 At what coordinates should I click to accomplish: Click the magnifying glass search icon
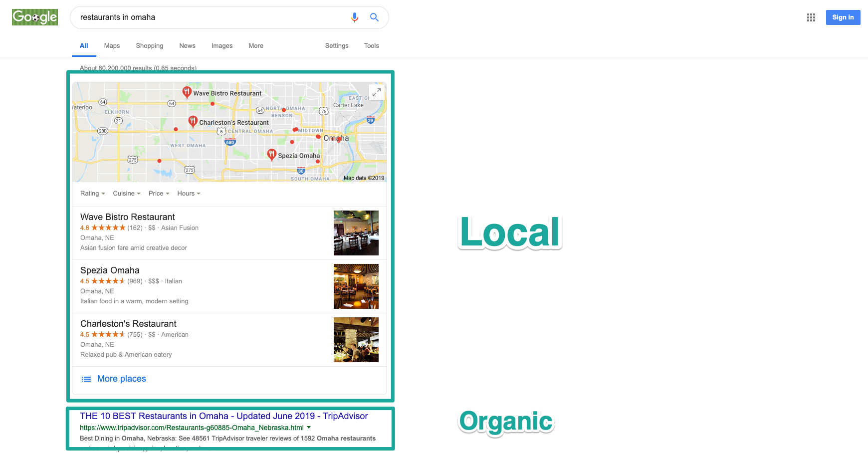tap(374, 17)
